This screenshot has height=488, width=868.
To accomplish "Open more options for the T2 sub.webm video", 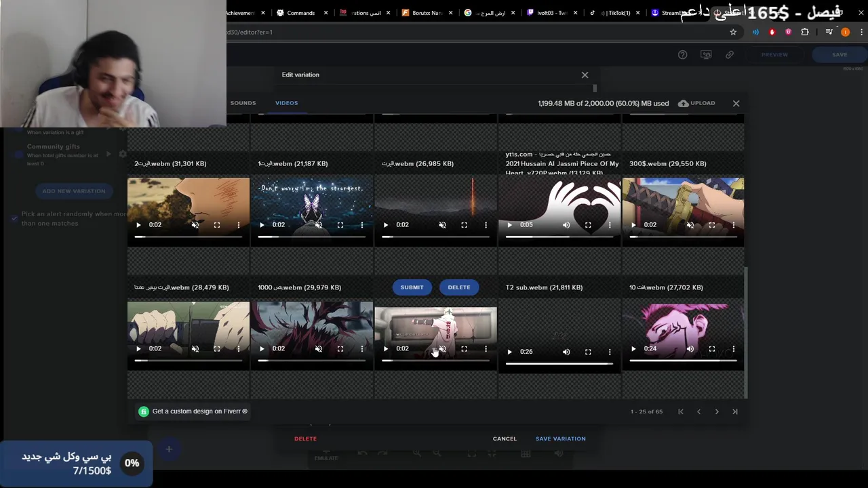I will [x=610, y=352].
